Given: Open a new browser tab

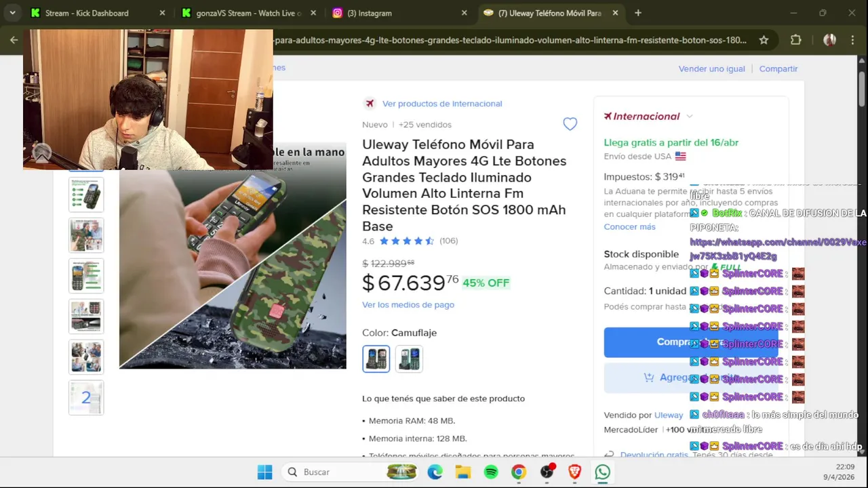Looking at the screenshot, I should [x=637, y=13].
